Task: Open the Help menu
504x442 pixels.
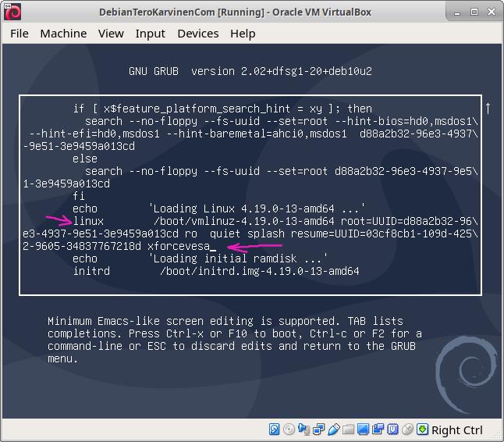Action: pyautogui.click(x=243, y=33)
